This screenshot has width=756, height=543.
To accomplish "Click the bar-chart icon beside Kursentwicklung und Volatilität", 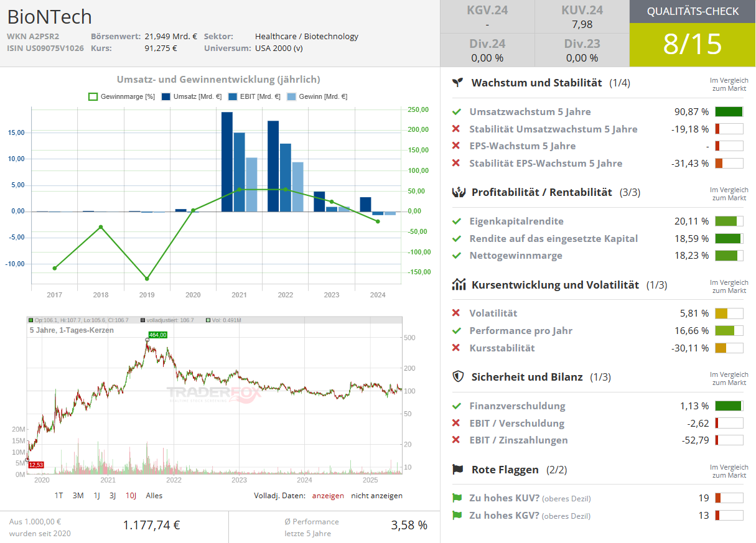I will 459,285.
